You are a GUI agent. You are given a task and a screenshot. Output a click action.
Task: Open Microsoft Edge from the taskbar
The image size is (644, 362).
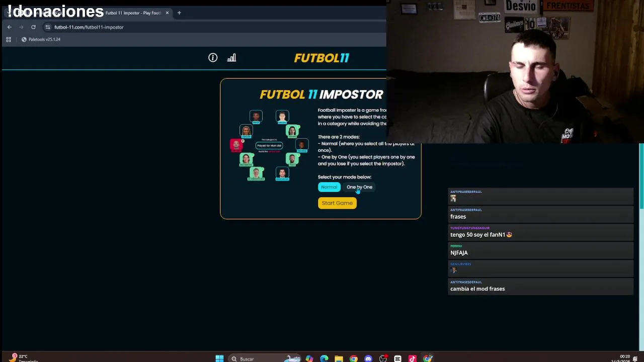coord(324,358)
